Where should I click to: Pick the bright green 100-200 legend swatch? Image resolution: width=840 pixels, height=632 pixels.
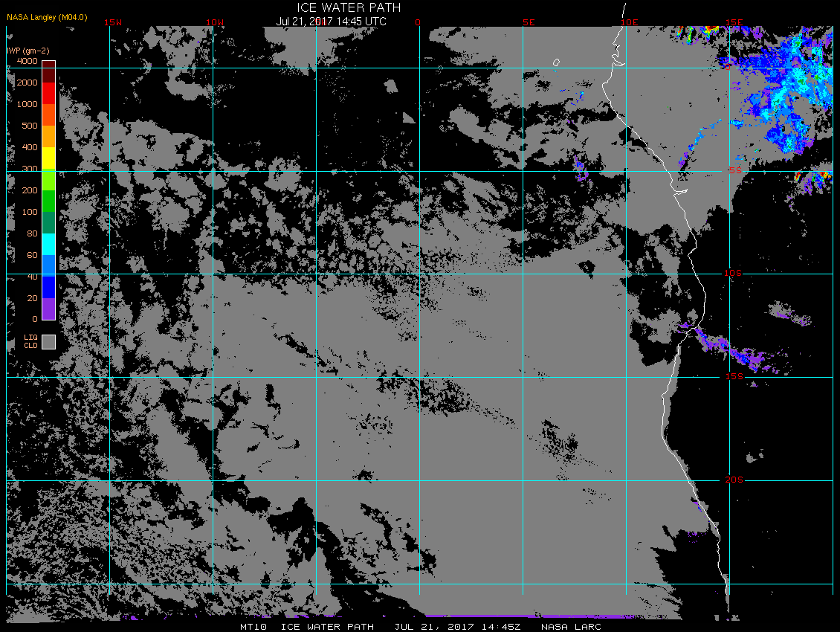[49, 201]
